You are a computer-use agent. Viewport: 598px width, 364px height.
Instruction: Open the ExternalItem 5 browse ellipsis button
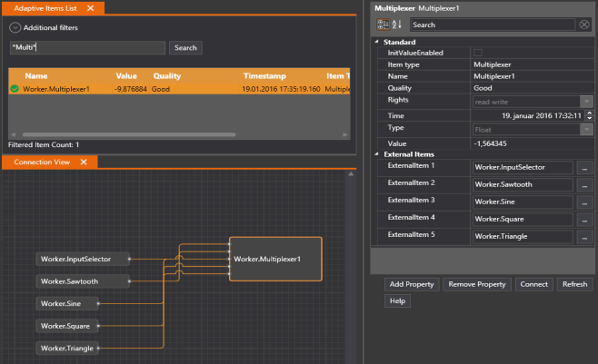point(585,237)
